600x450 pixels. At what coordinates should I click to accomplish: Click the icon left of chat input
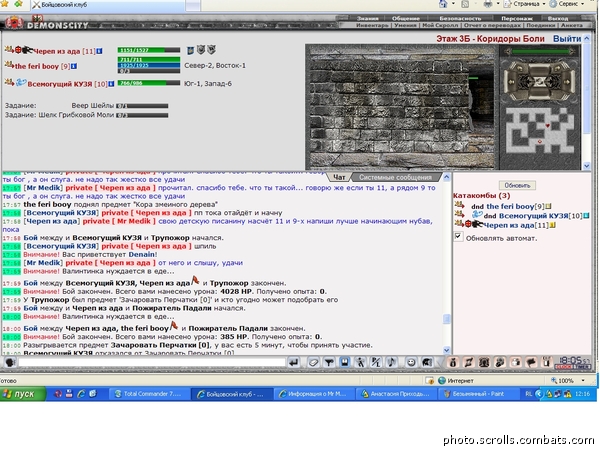[x=10, y=362]
